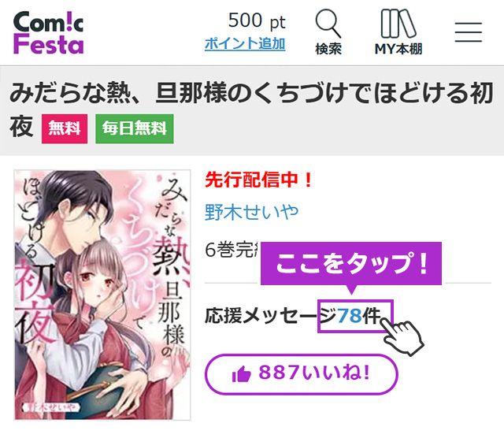Click the 応援メッセージ label
The width and height of the screenshot is (504, 438).
[x=271, y=316]
